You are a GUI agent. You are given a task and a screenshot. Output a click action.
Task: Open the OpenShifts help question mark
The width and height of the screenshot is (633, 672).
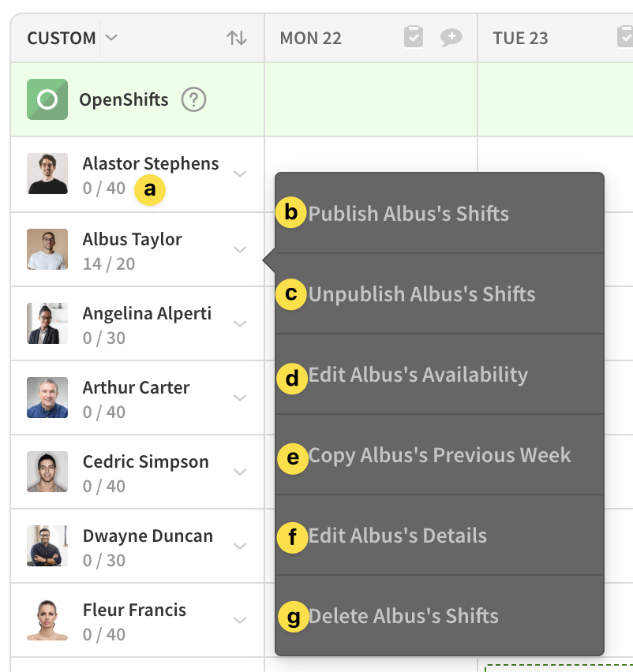[193, 99]
